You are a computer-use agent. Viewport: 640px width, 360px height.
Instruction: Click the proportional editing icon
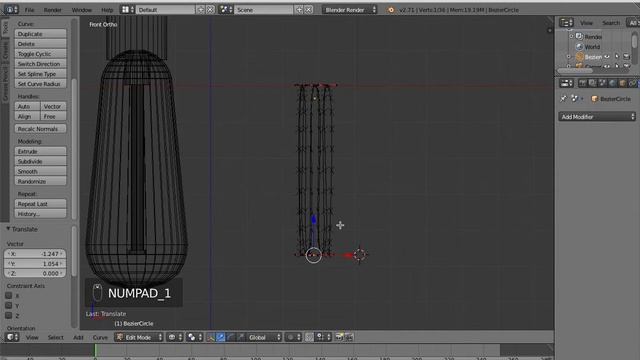[292, 337]
